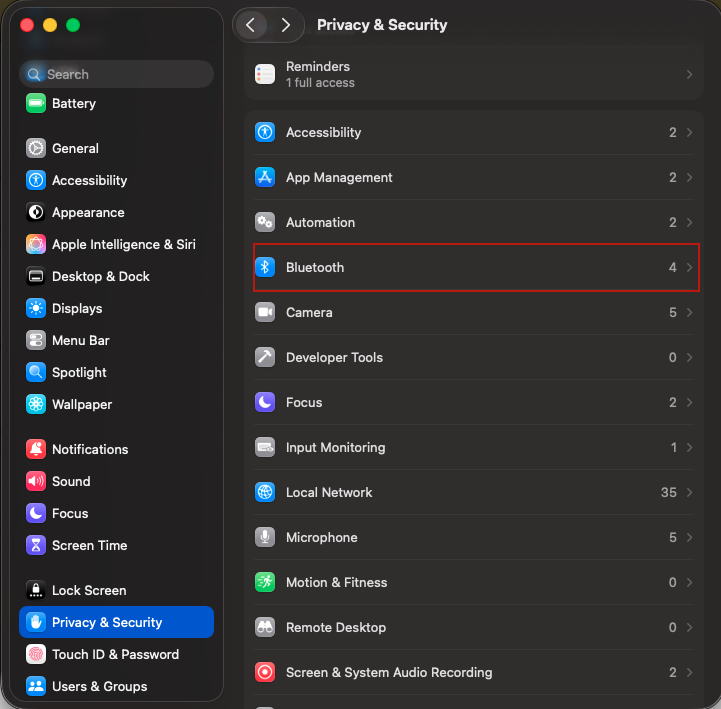Click the Motion & Fitness icon

click(x=265, y=582)
